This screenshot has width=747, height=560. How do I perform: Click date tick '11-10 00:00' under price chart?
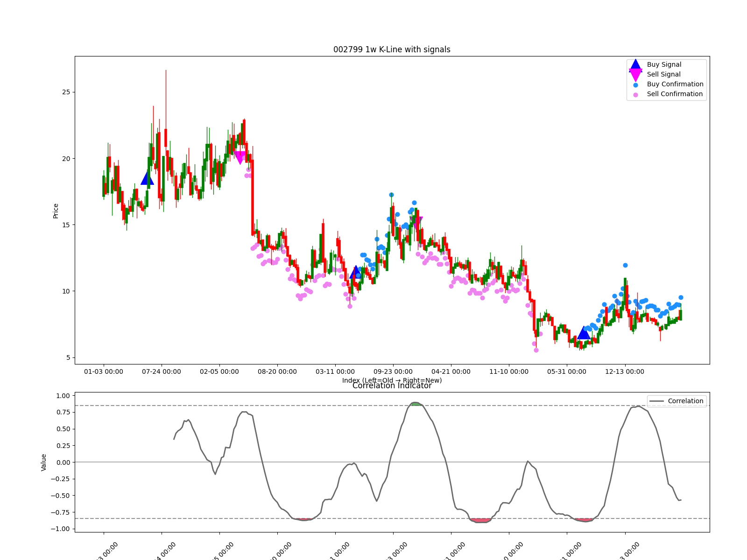509,371
